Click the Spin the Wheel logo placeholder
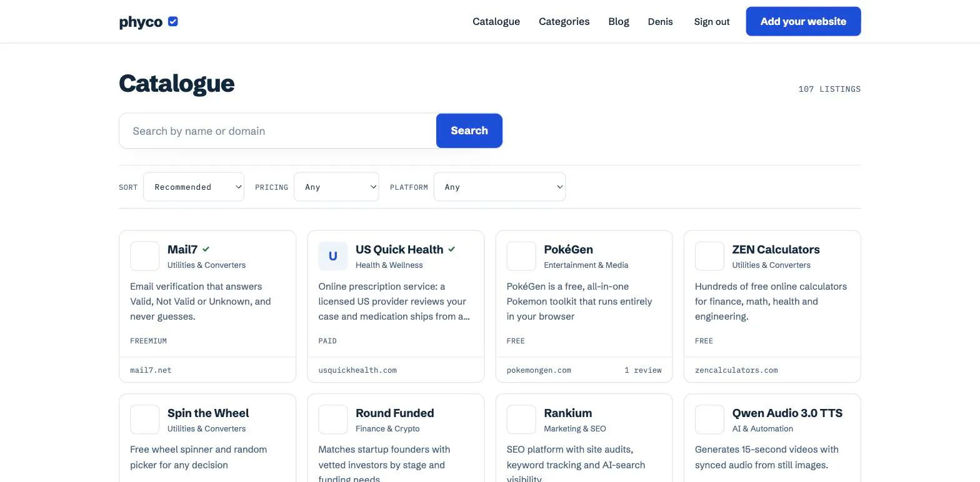Screen dimensions: 980x482 (x=145, y=420)
